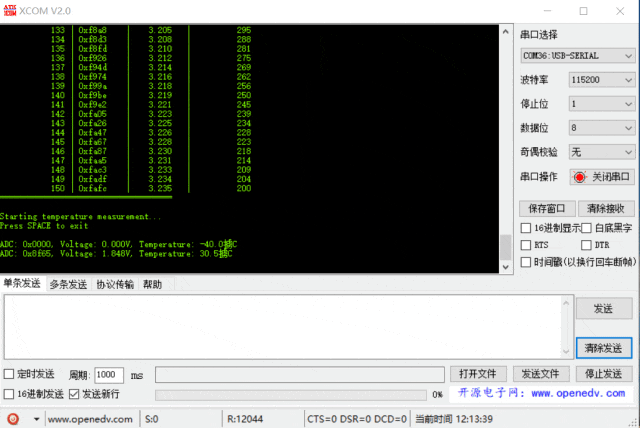The width and height of the screenshot is (640, 428).
Task: Click the file send progress bar
Action: (291, 395)
